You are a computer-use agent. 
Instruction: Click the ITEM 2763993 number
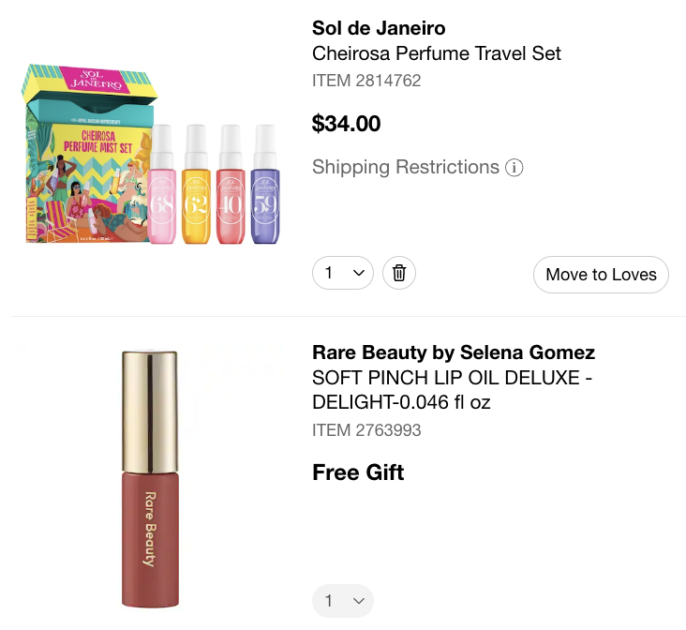tap(366, 430)
